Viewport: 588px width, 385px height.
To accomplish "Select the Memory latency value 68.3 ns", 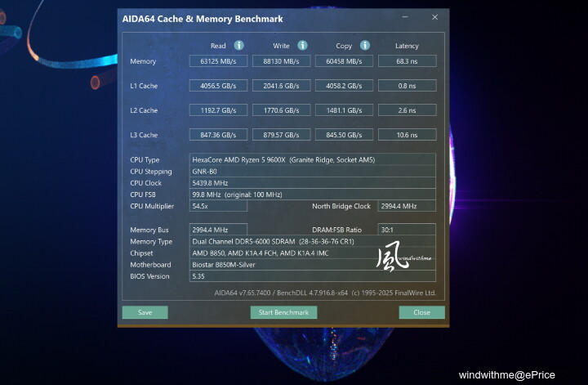I will pyautogui.click(x=408, y=61).
